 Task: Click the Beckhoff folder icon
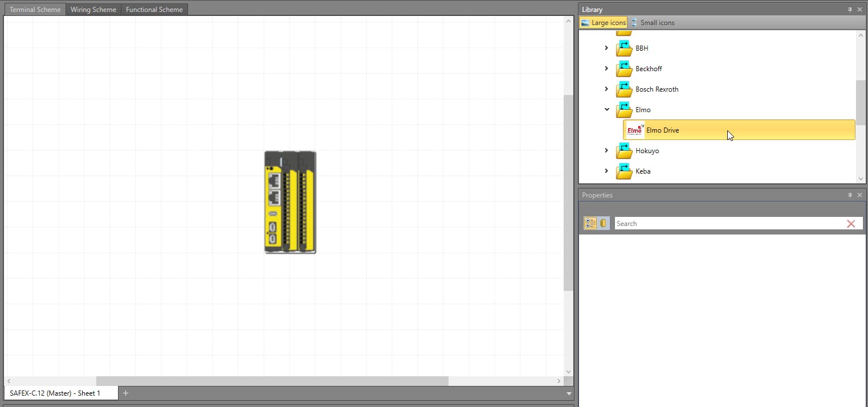pyautogui.click(x=624, y=69)
